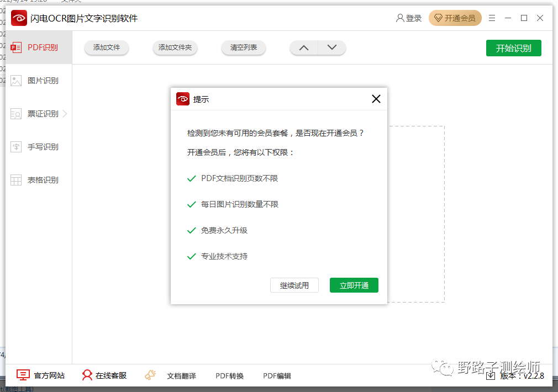This screenshot has width=558, height=392.
Task: Click the version text 版本：v2.2.8
Action: [522, 376]
